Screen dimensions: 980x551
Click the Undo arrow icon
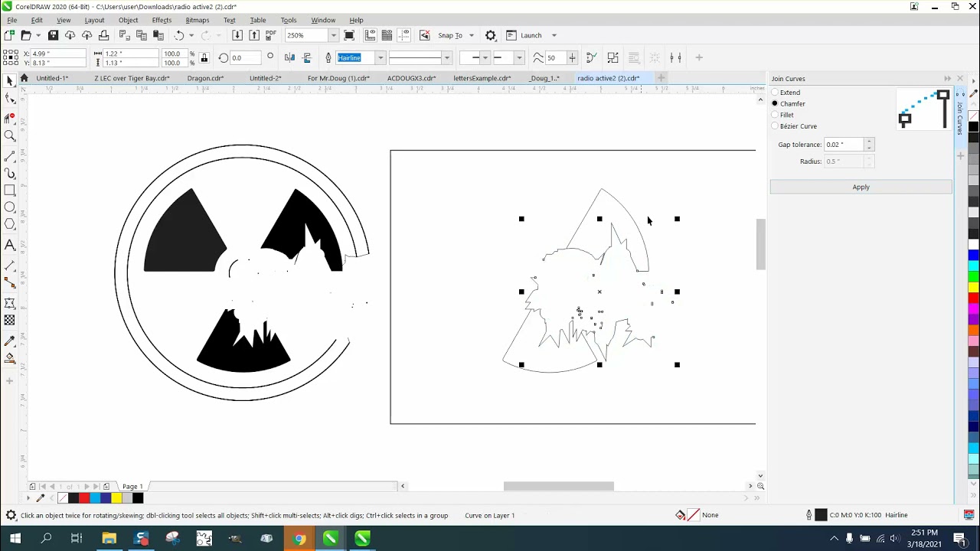tap(178, 35)
